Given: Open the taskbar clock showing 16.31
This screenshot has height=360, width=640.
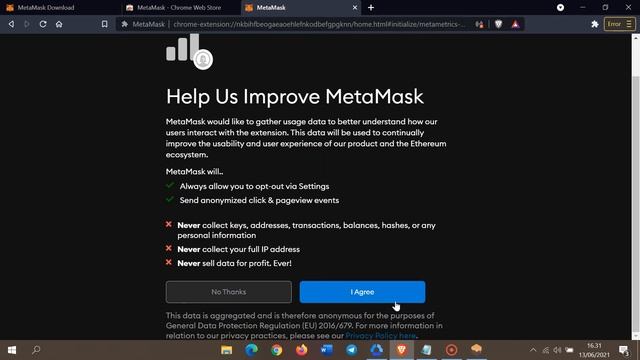Looking at the screenshot, I should pos(594,350).
